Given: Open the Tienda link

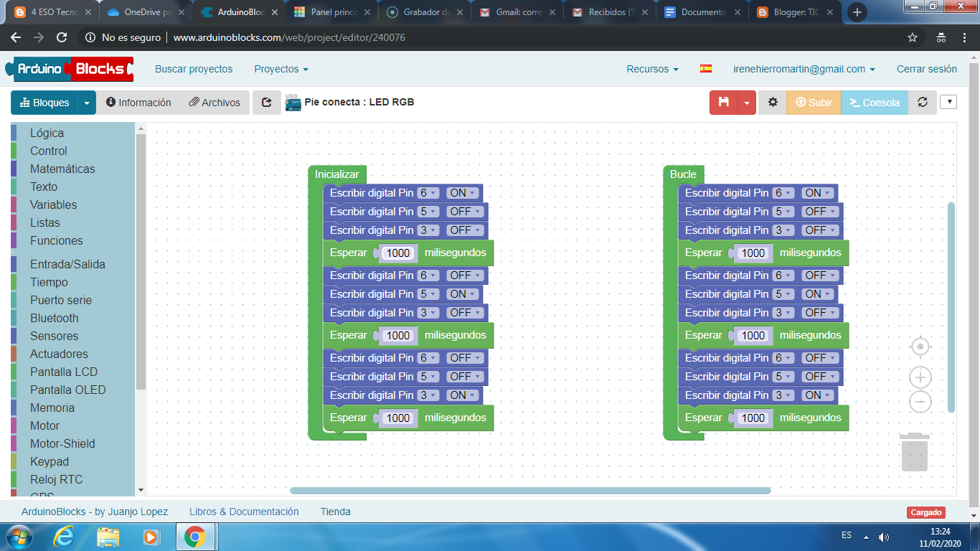Looking at the screenshot, I should pos(336,512).
